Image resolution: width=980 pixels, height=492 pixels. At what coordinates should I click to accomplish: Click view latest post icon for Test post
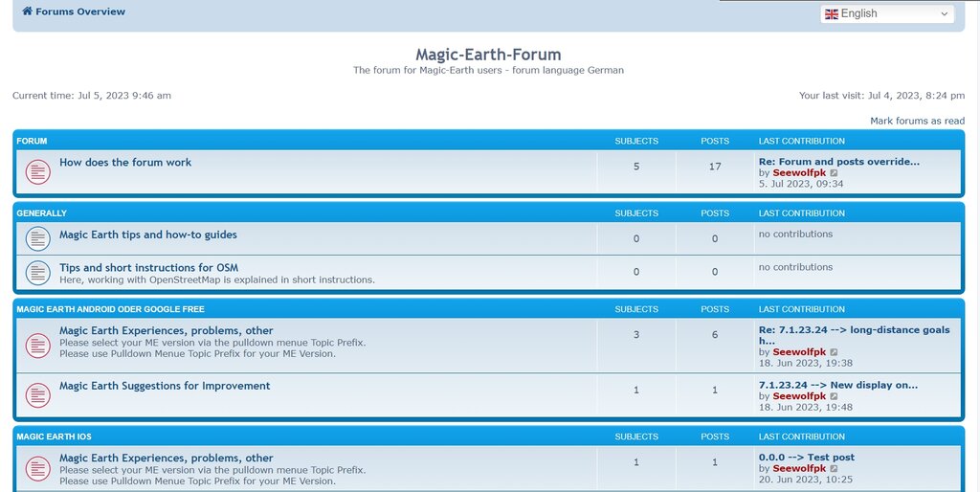point(834,469)
